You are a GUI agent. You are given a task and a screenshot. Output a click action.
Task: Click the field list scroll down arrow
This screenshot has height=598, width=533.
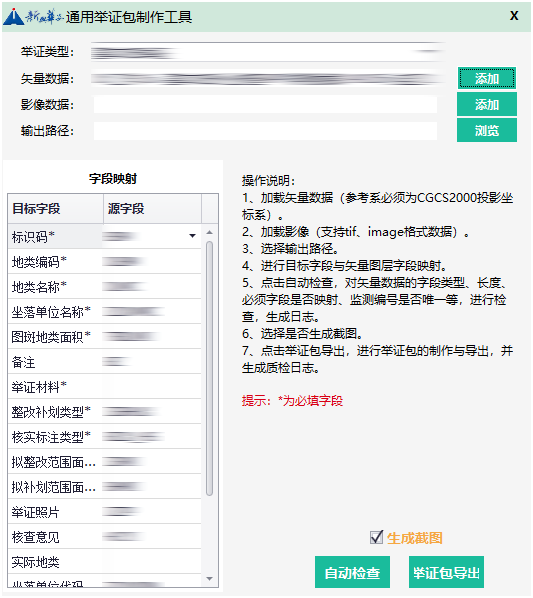pos(209,579)
